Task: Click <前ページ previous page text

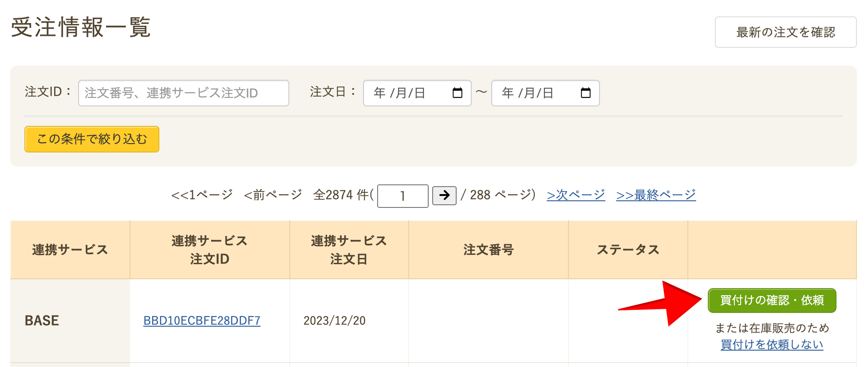Action: coord(273,195)
